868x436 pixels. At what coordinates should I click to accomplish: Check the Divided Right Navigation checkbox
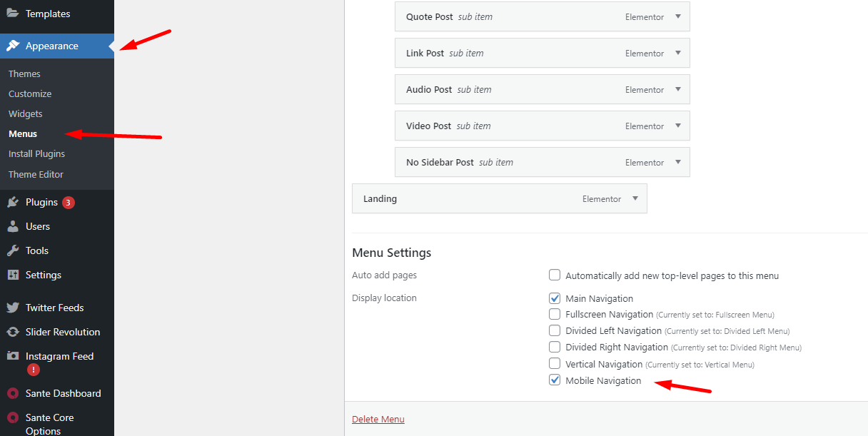pyautogui.click(x=555, y=347)
